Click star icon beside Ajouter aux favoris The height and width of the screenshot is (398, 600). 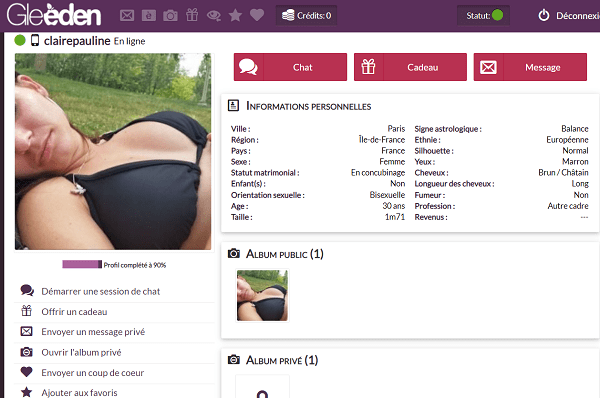pyautogui.click(x=26, y=392)
